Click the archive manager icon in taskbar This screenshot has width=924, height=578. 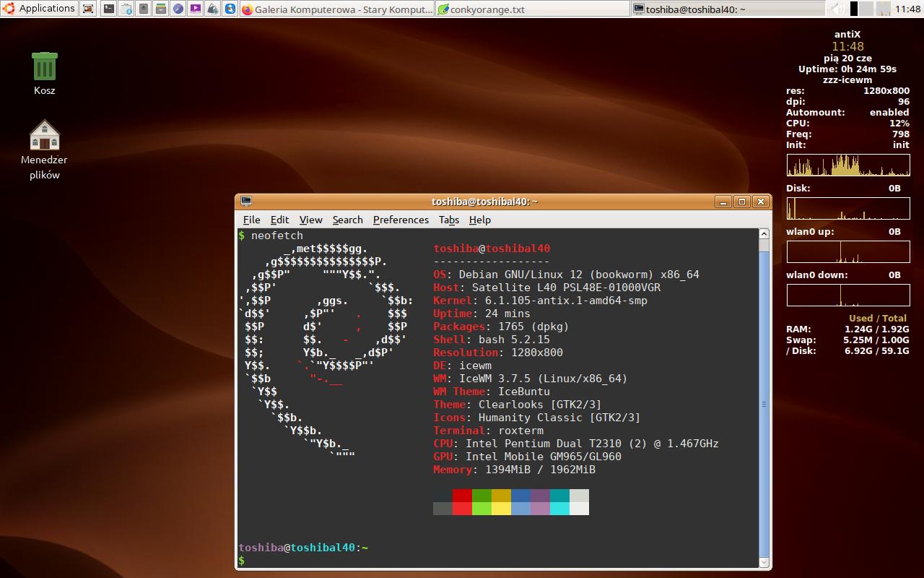[161, 9]
